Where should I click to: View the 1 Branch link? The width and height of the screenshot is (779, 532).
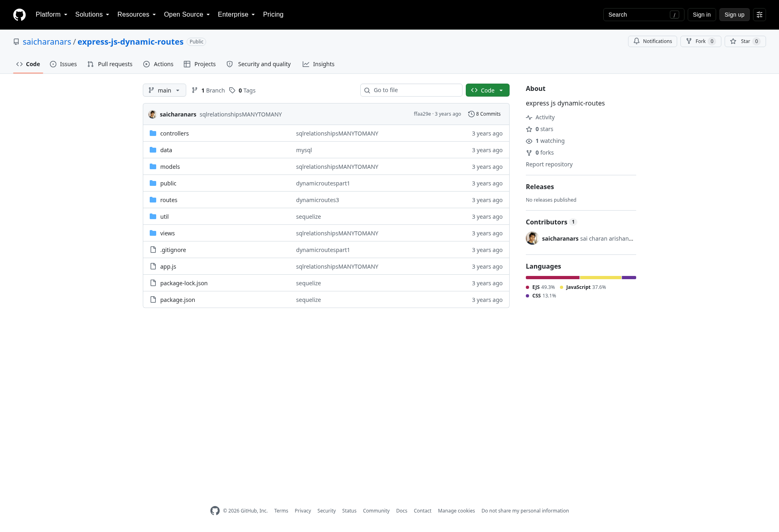[209, 90]
